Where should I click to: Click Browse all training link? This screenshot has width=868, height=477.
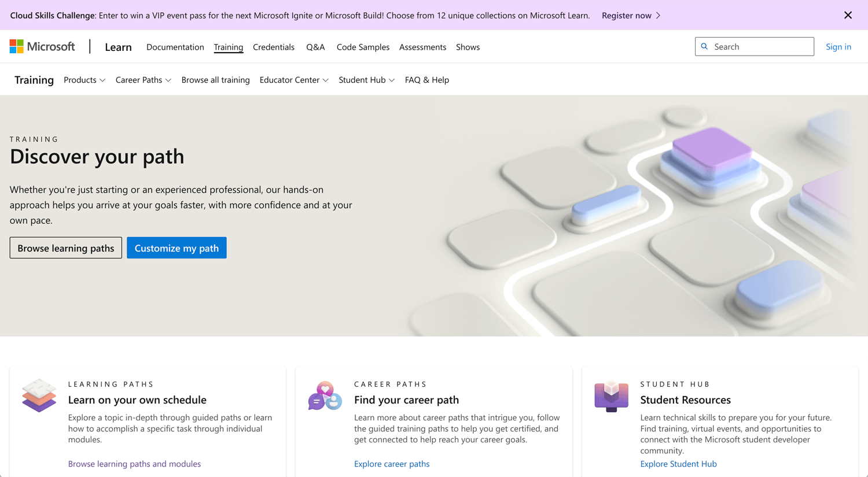tap(216, 80)
